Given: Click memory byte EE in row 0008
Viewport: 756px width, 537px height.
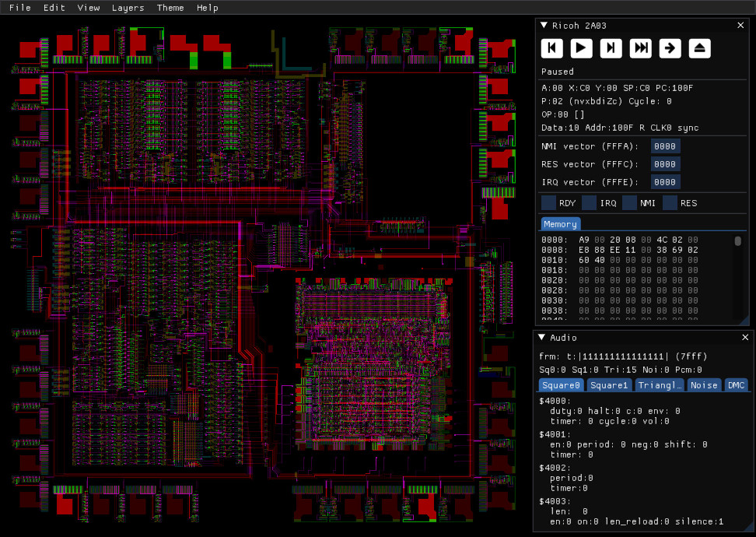Looking at the screenshot, I should coord(615,250).
